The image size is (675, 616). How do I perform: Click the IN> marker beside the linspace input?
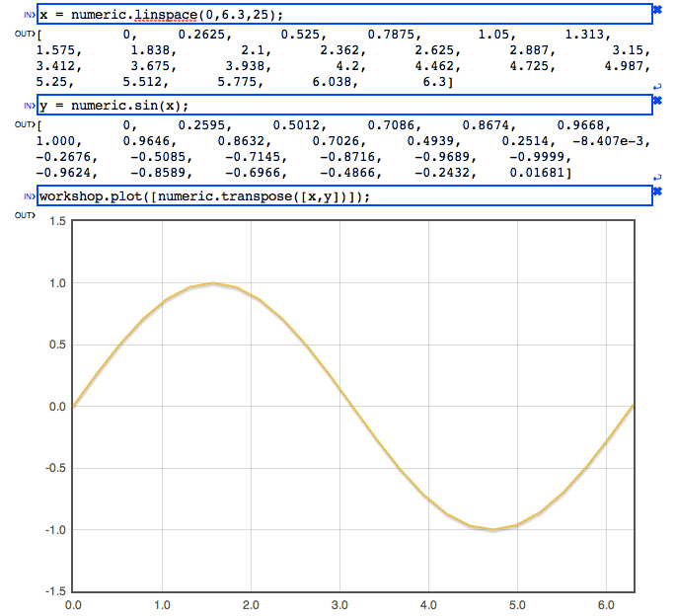click(30, 15)
